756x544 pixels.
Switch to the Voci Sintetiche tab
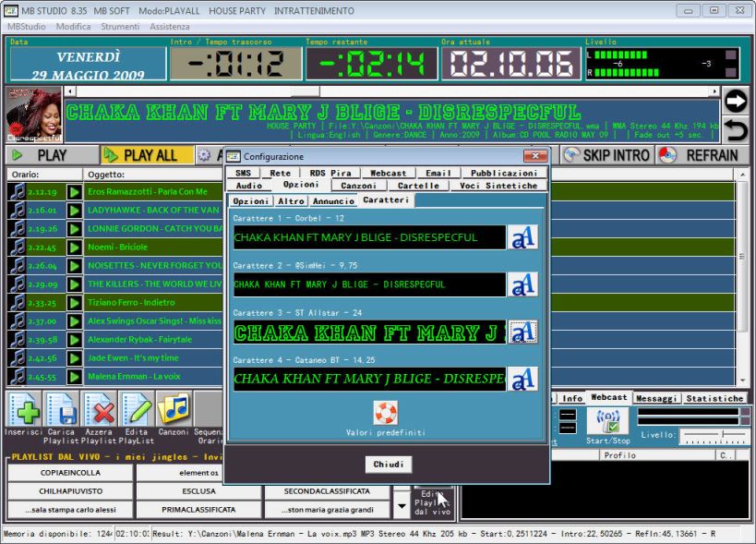pos(498,186)
